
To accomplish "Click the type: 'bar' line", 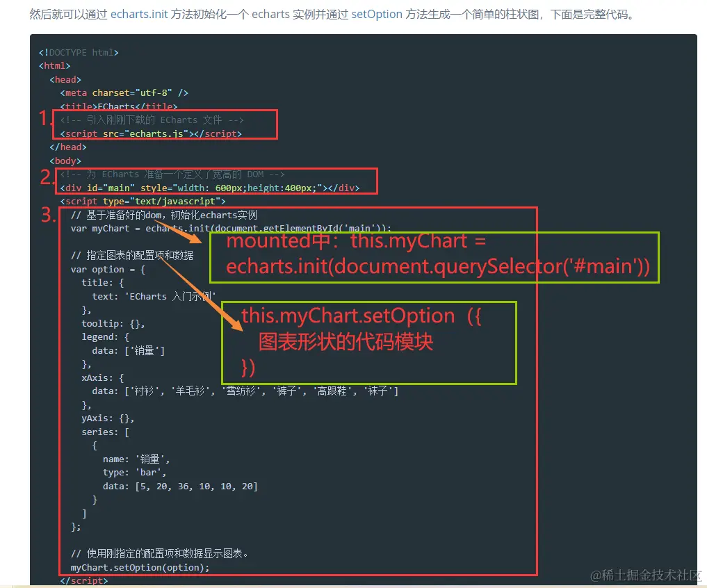I will tap(134, 473).
